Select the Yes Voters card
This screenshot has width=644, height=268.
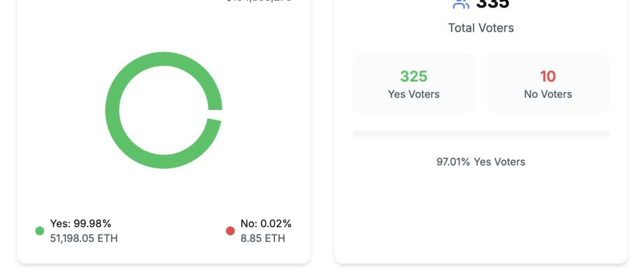pos(413,84)
